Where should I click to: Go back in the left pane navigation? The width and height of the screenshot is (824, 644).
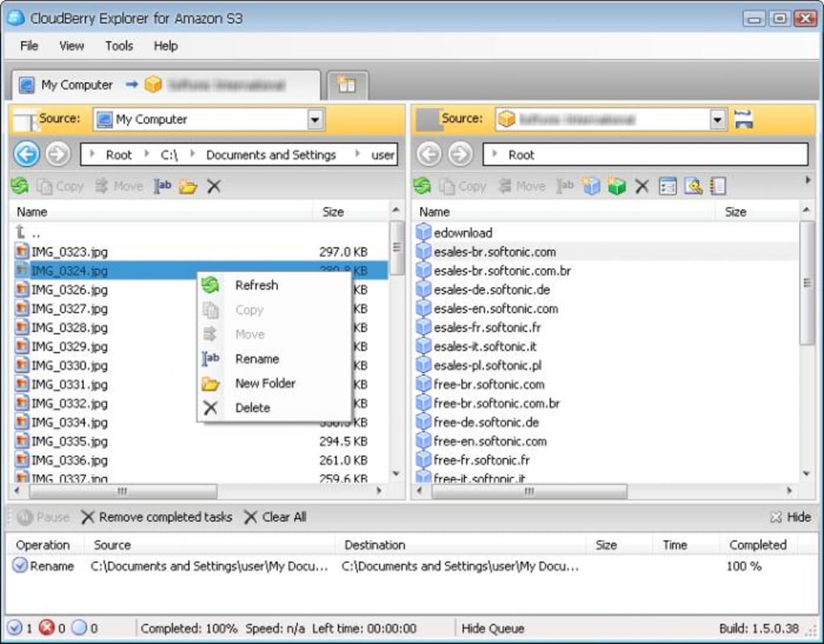click(x=27, y=154)
